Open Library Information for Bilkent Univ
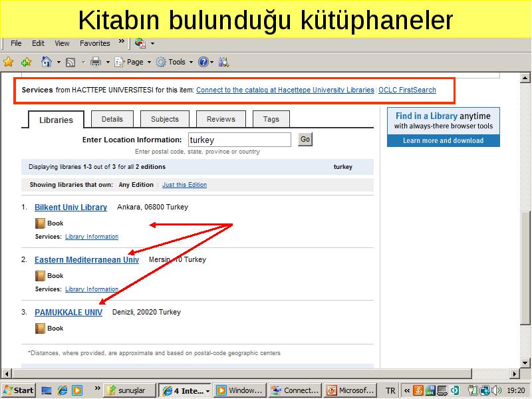This screenshot has height=399, width=532. pyautogui.click(x=92, y=237)
